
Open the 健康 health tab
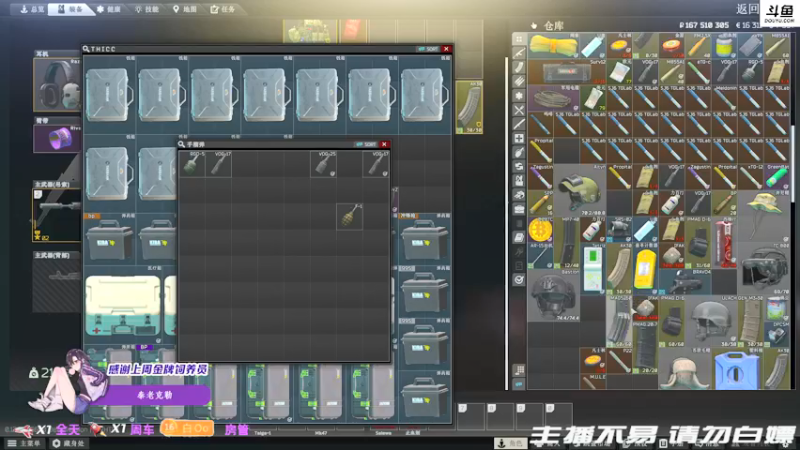click(109, 9)
